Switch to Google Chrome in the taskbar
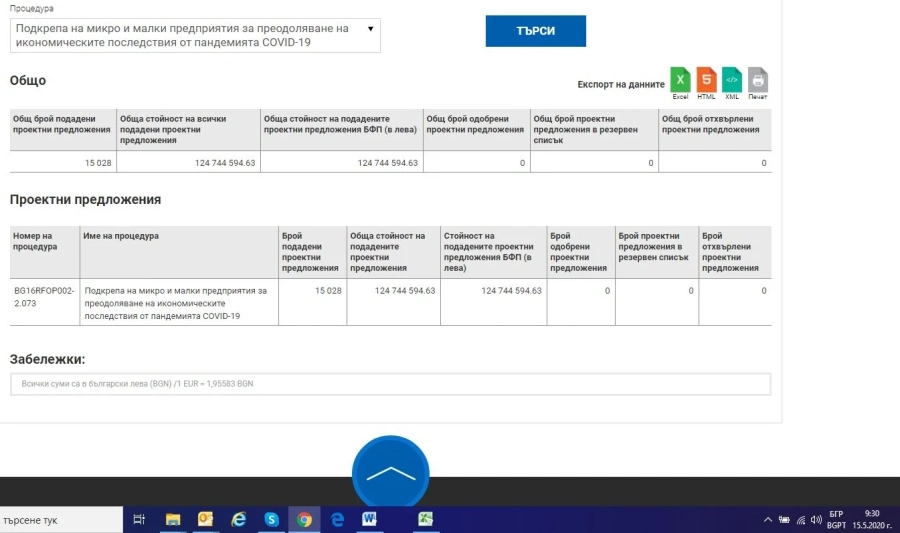This screenshot has height=533, width=900. (304, 520)
